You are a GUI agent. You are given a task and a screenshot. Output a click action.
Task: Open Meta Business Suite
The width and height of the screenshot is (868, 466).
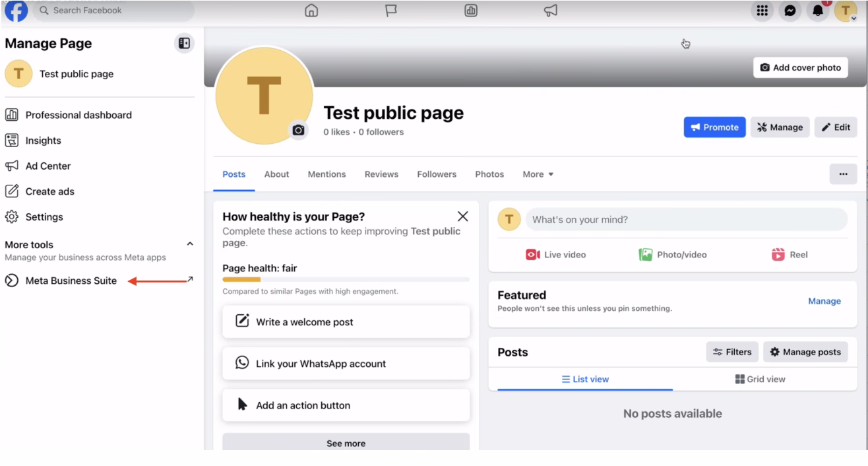[71, 281]
